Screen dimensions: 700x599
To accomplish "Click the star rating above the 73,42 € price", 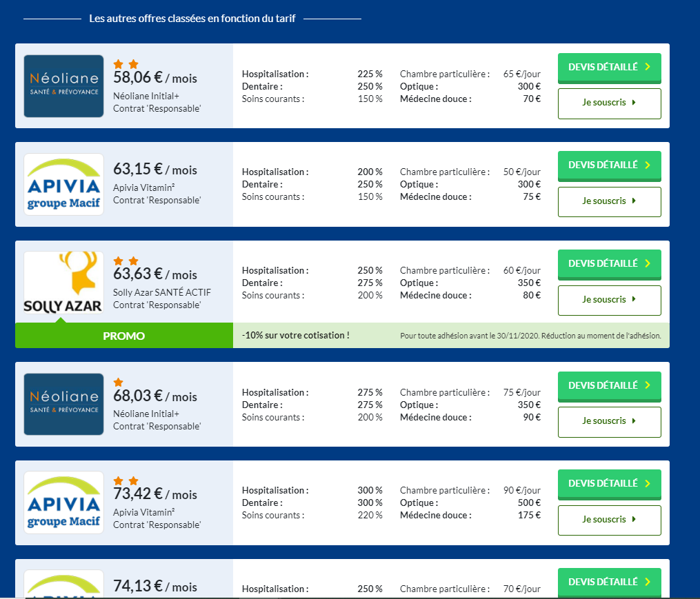I will pyautogui.click(x=125, y=480).
